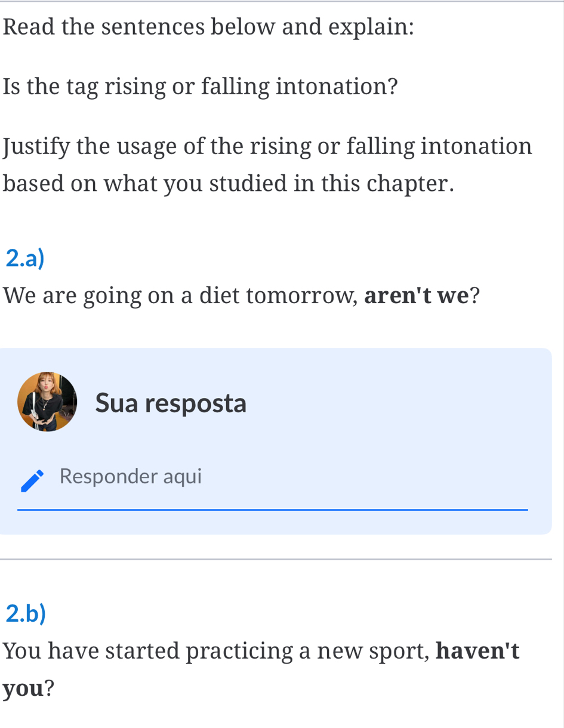This screenshot has width=564, height=728.
Task: Click "based on what you studied" line
Action: point(228,183)
